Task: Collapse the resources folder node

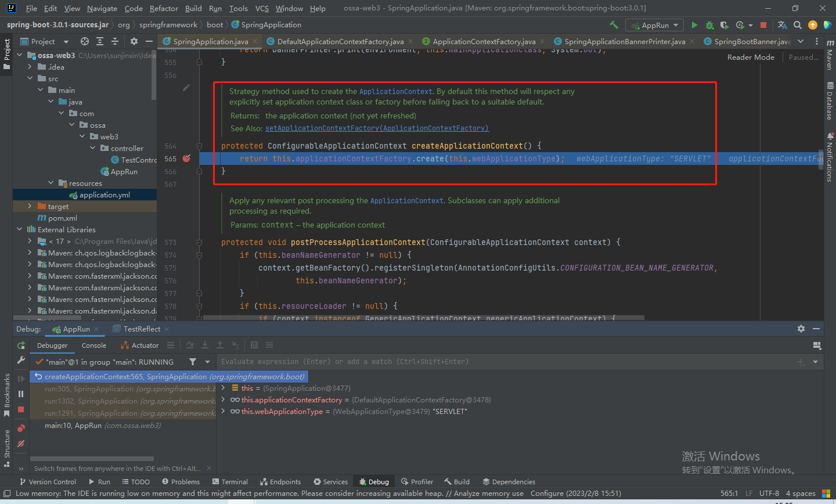Action: pos(51,183)
